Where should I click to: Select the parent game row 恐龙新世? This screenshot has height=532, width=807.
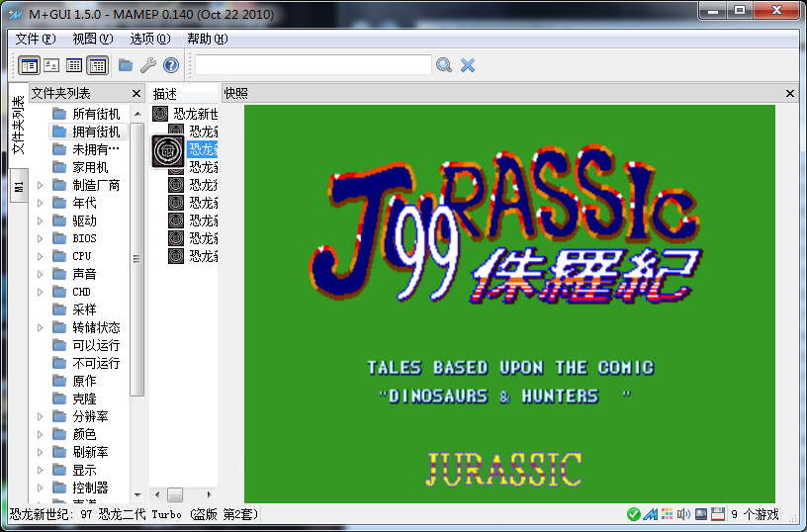pyautogui.click(x=185, y=114)
